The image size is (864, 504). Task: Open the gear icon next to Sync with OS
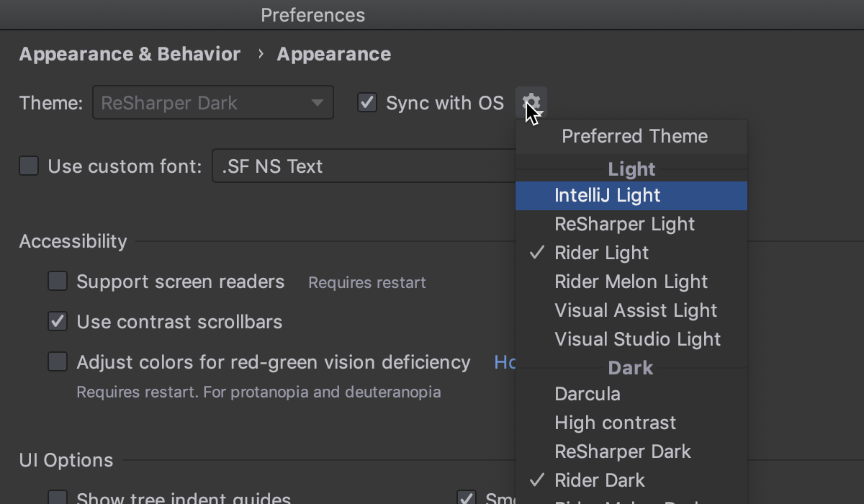click(531, 102)
